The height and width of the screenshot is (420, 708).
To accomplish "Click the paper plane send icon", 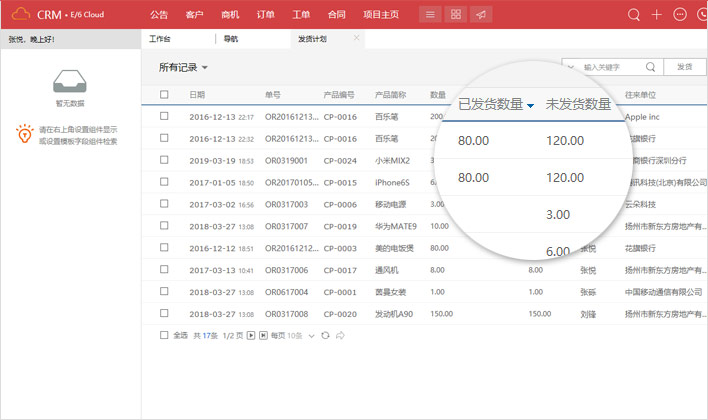I will 481,15.
